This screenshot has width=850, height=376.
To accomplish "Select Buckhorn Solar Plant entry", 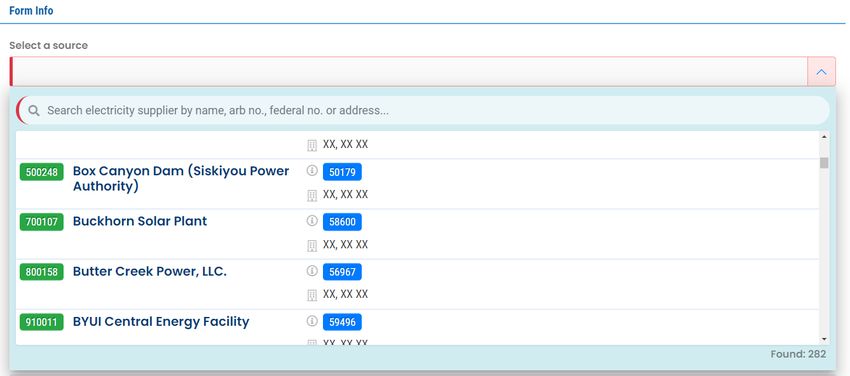I will click(417, 234).
